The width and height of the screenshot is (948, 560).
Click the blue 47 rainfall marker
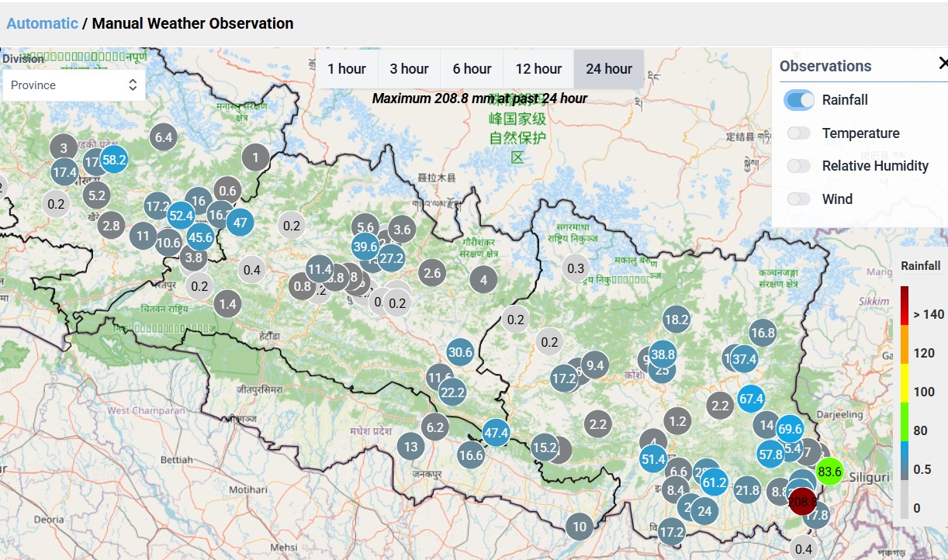pos(240,222)
